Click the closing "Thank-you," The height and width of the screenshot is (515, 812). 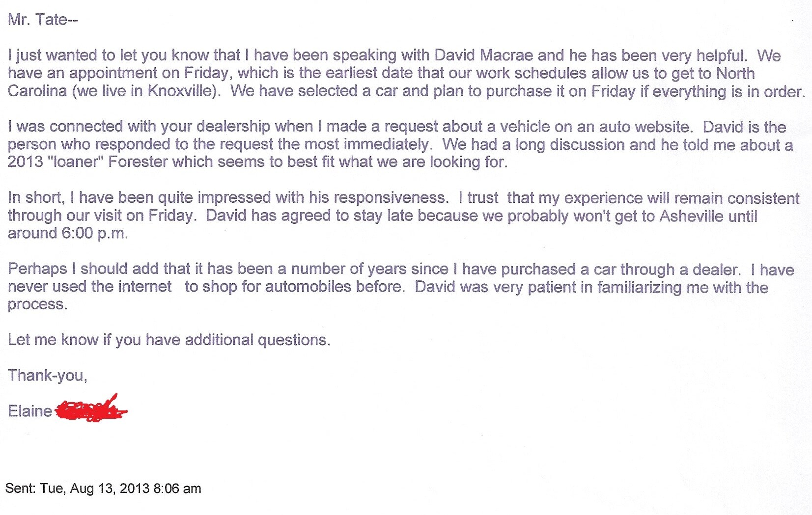point(48,376)
